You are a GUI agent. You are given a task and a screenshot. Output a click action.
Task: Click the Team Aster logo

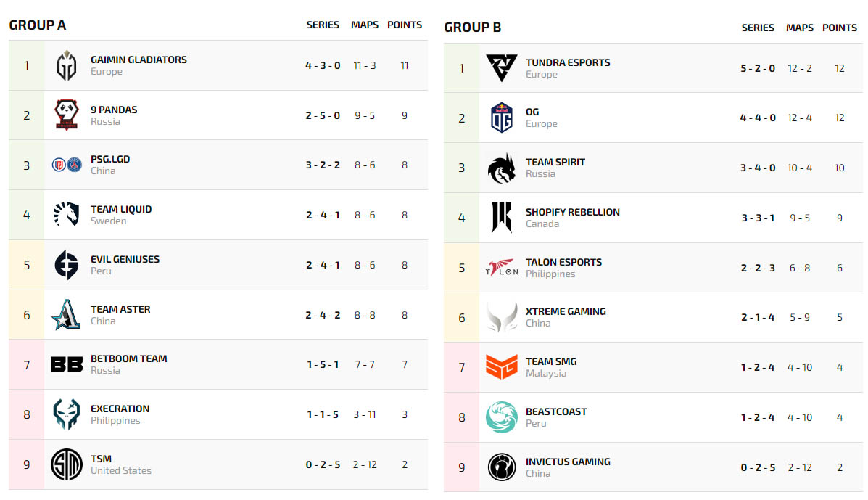tap(67, 315)
